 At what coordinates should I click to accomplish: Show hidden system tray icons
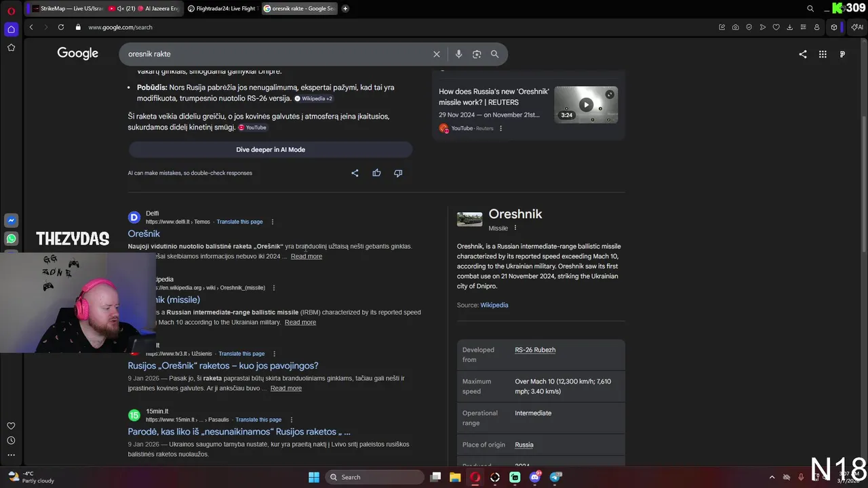coord(772,477)
